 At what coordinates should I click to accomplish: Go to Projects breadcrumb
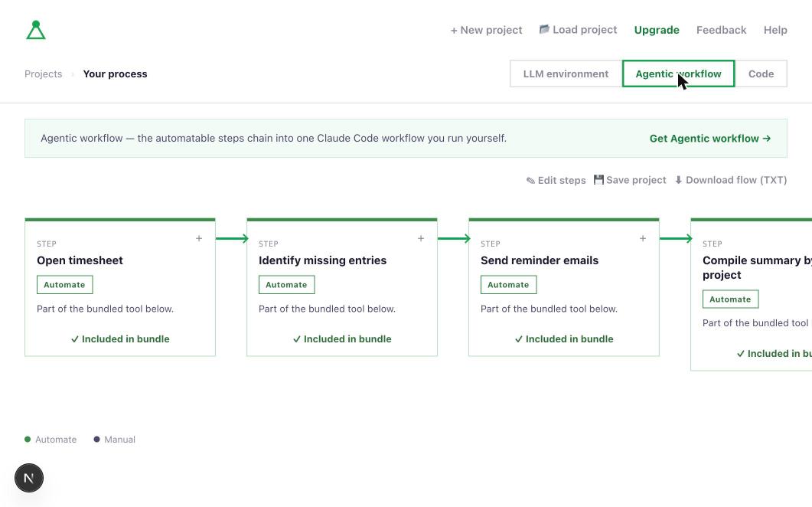[44, 74]
